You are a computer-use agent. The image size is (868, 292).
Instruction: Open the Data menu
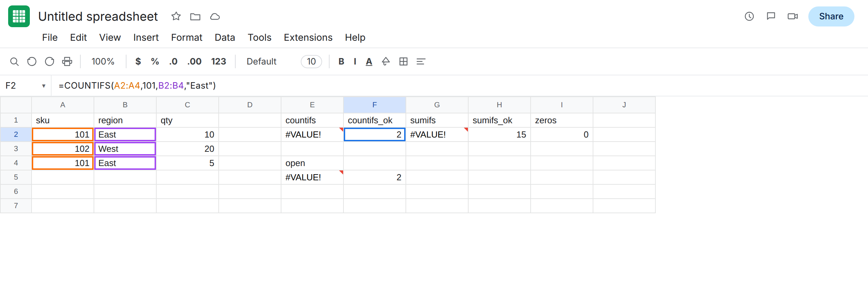(x=225, y=37)
